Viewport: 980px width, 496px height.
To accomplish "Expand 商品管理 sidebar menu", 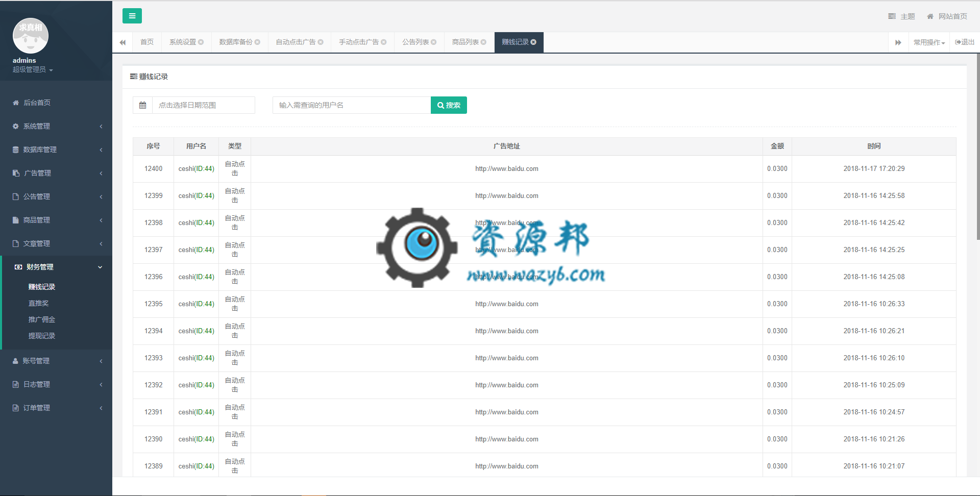I will click(56, 220).
